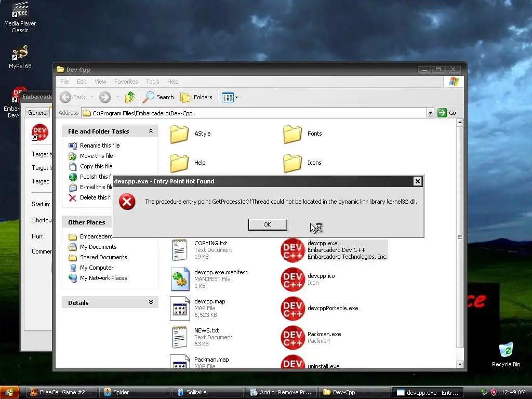Click the Go button next to address bar
This screenshot has height=399, width=532.
pos(447,113)
